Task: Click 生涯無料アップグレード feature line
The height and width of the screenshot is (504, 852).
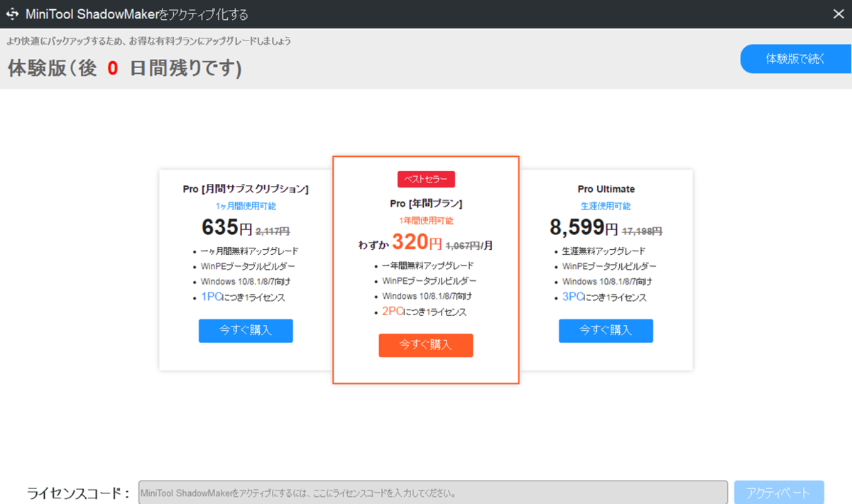Action: pyautogui.click(x=604, y=251)
